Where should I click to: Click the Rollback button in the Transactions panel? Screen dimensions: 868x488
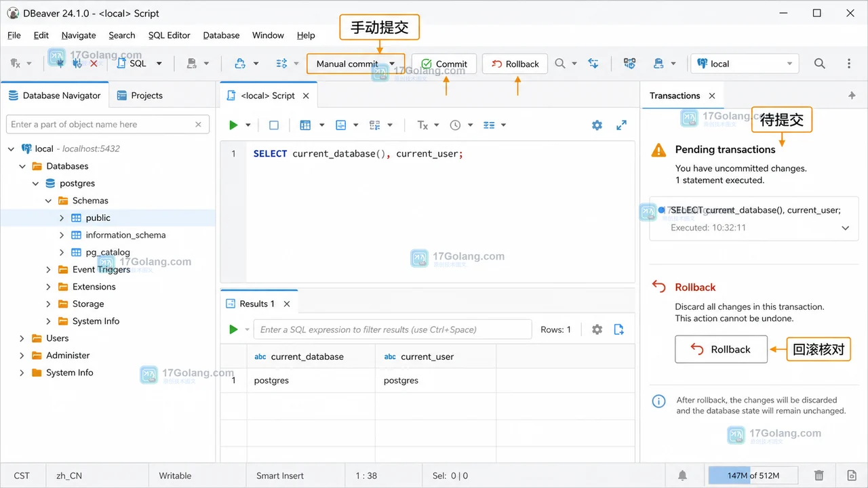(721, 349)
